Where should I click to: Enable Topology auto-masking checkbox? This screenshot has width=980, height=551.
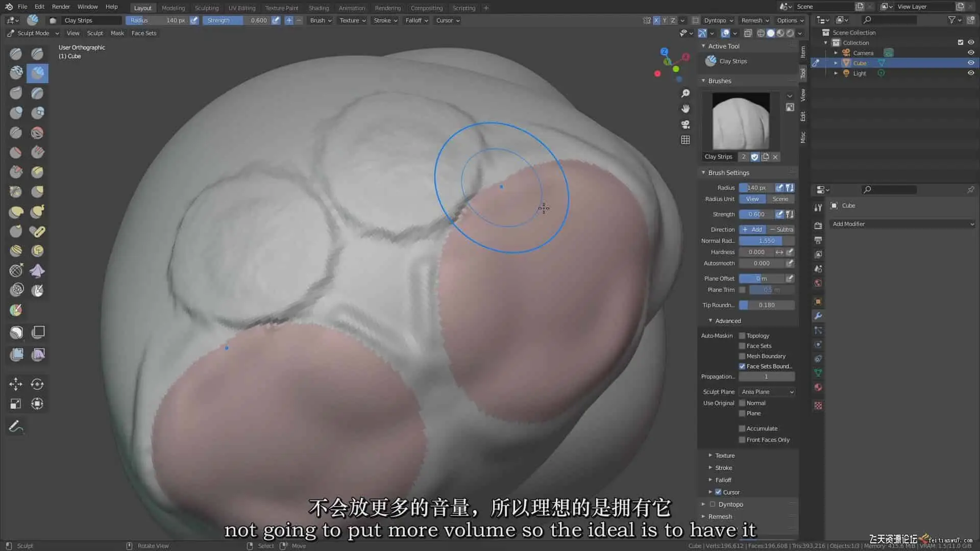pos(742,336)
